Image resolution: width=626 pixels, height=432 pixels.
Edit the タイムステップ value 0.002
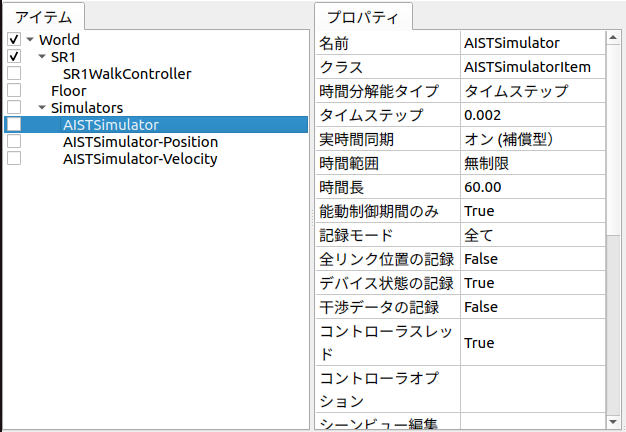533,115
